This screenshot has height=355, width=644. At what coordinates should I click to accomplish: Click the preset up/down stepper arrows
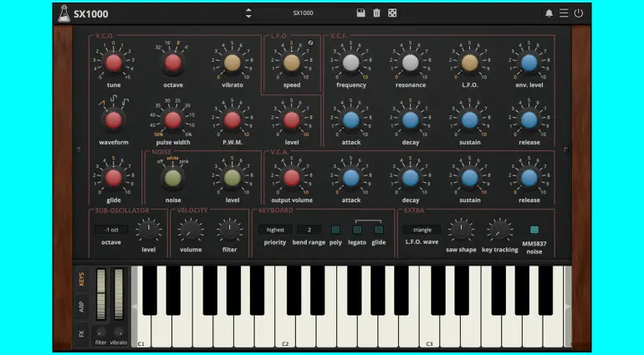[x=248, y=13]
